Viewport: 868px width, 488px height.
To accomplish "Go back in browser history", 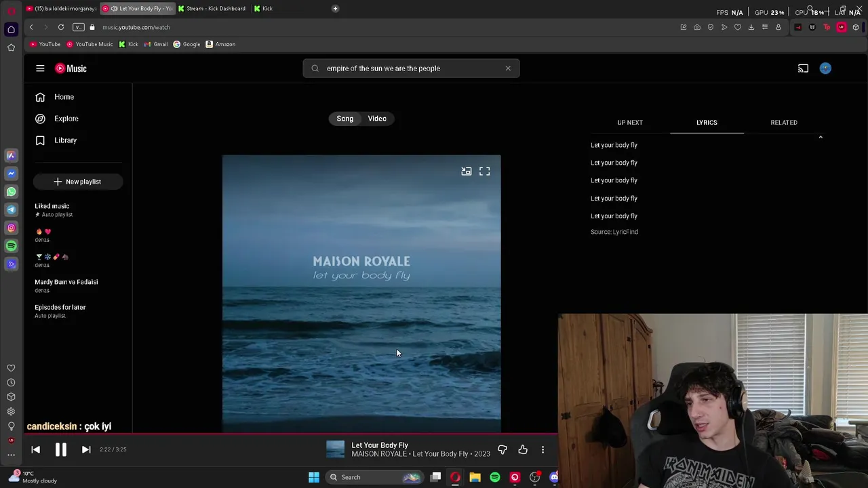I will tap(31, 27).
